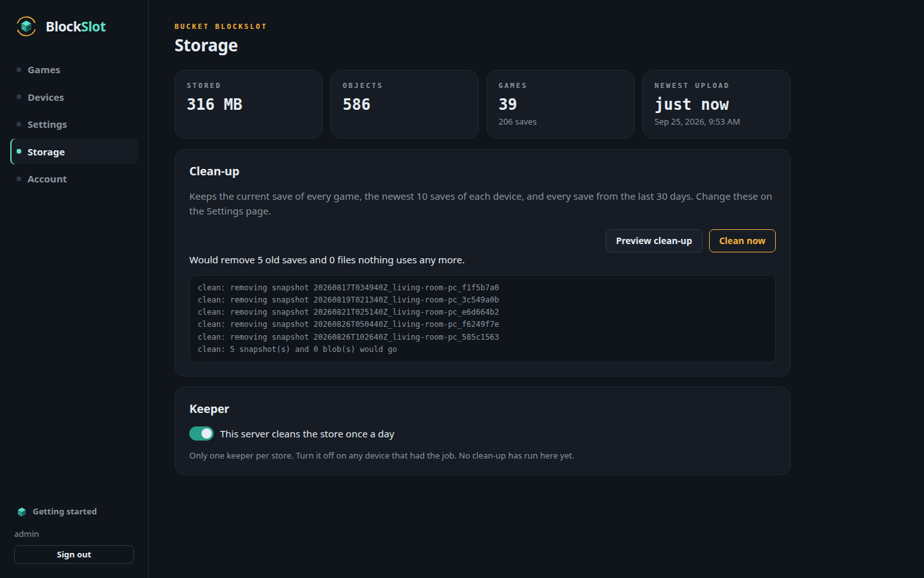Click the STORED card label
This screenshot has height=578, width=924.
pyautogui.click(x=204, y=85)
